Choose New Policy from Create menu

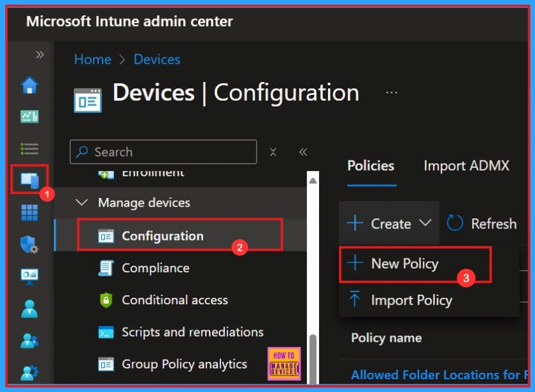tap(415, 264)
